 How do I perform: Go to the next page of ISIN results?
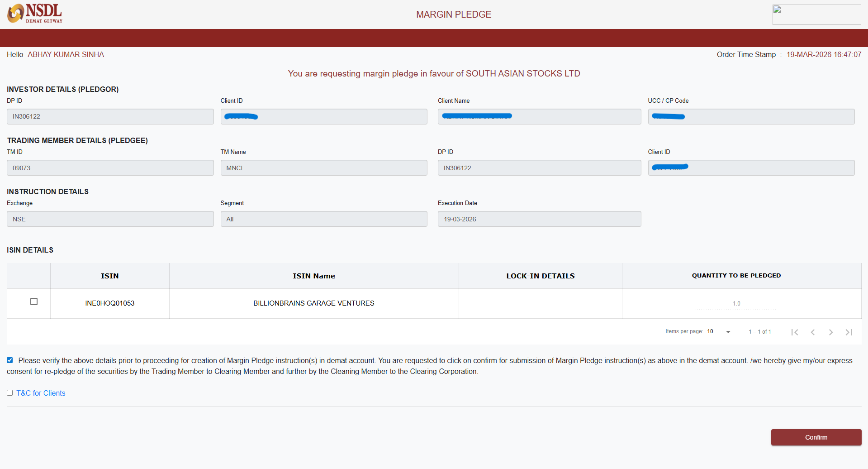(831, 332)
